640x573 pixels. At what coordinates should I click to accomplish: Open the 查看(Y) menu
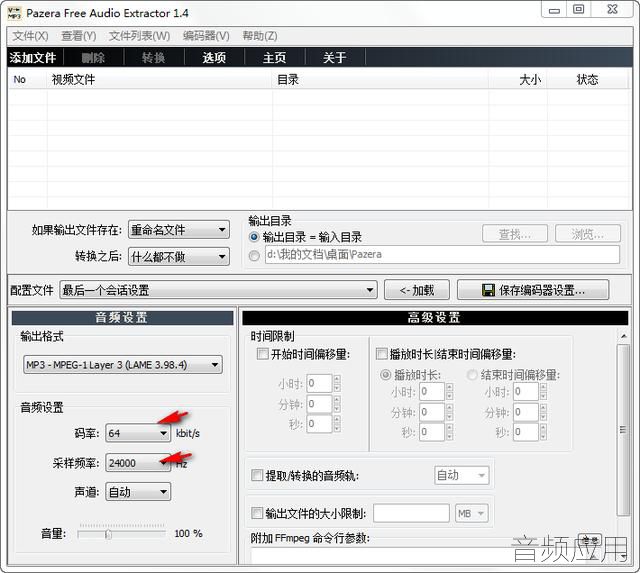[78, 36]
